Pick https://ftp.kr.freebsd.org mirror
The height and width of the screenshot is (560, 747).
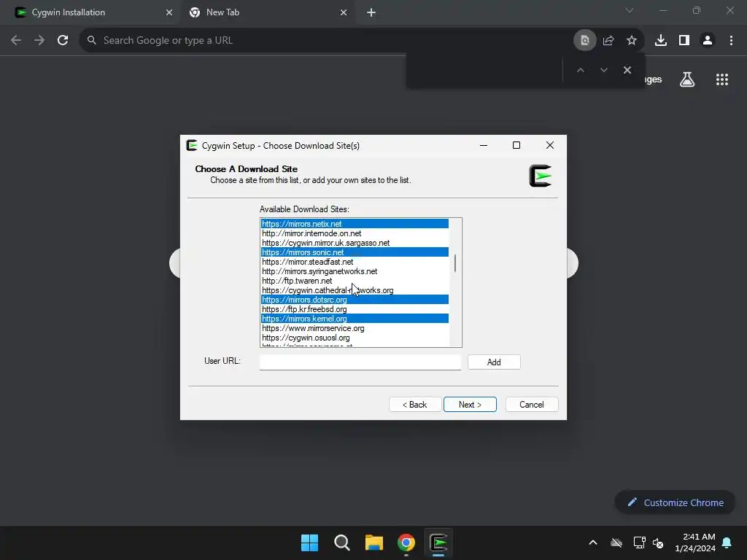pos(355,309)
